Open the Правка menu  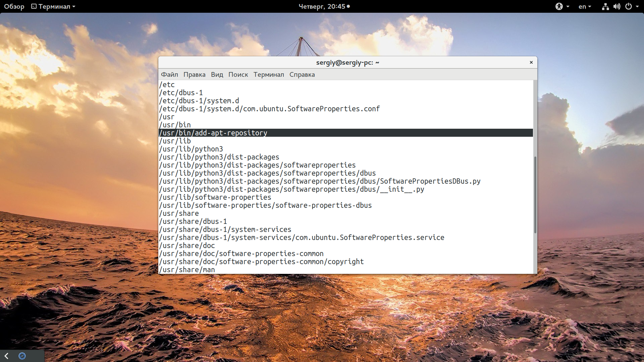[x=195, y=74]
